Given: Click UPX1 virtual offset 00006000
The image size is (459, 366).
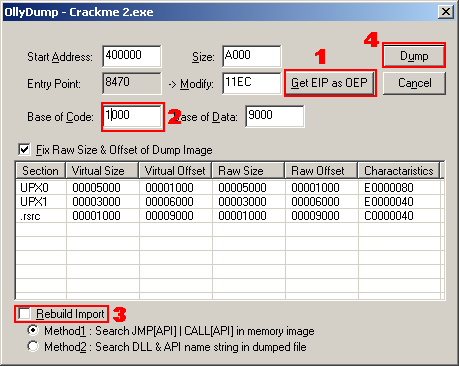Looking at the screenshot, I should tap(169, 202).
